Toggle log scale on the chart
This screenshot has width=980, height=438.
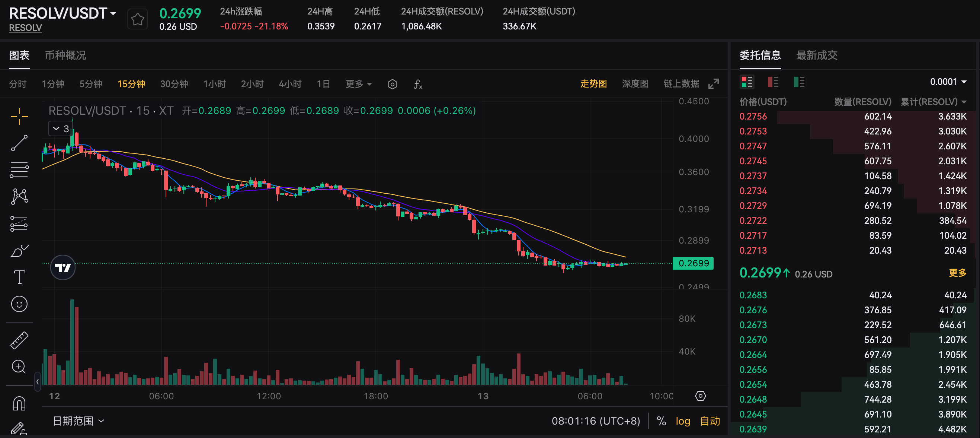point(682,421)
